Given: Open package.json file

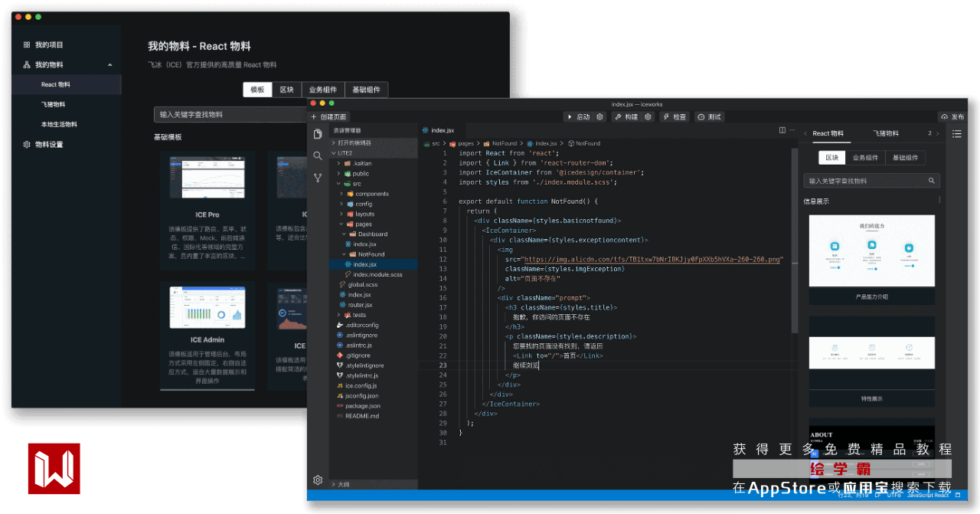Looking at the screenshot, I should [x=374, y=406].
